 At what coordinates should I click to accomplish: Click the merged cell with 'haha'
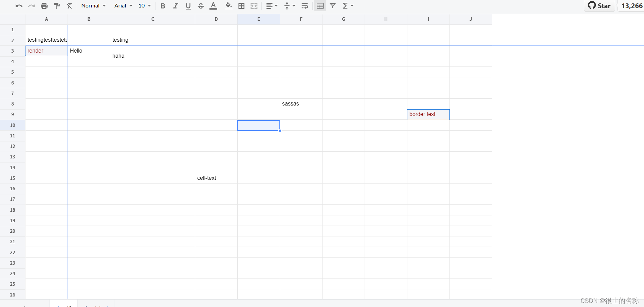174,56
